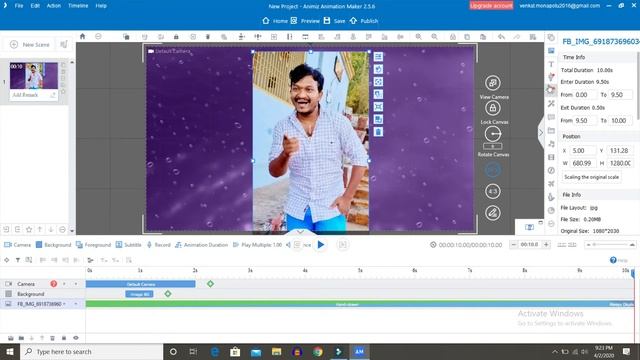
Task: Add a New Scene
Action: 30,44
